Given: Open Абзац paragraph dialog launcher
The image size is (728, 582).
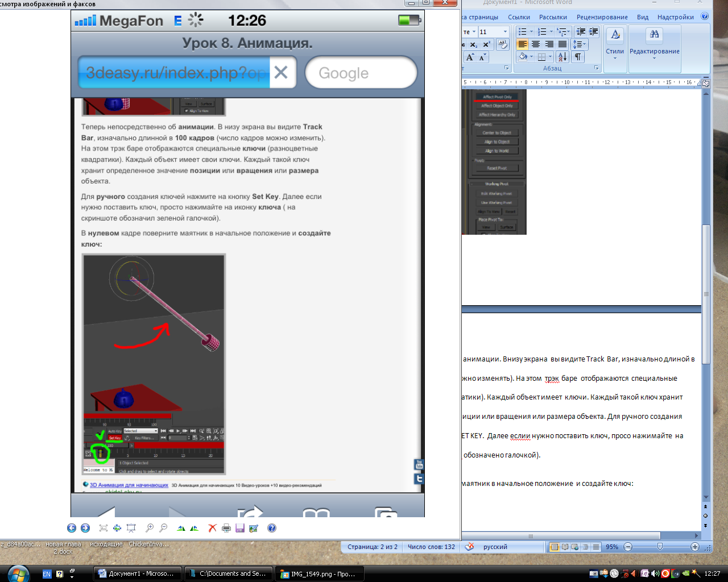Looking at the screenshot, I should pos(597,68).
